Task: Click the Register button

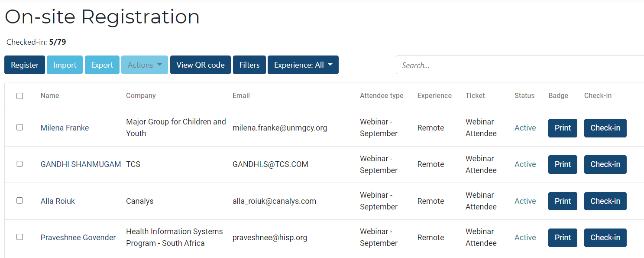Action: pos(25,65)
